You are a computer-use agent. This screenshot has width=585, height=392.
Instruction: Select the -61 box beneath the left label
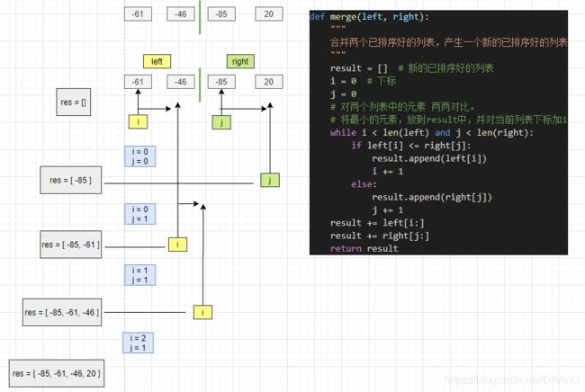pos(138,82)
